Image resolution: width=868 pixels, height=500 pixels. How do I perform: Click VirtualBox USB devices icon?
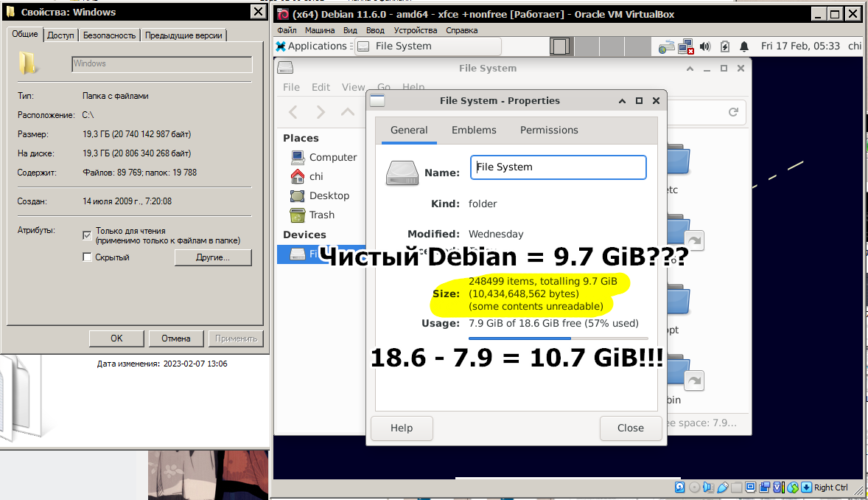click(x=722, y=487)
